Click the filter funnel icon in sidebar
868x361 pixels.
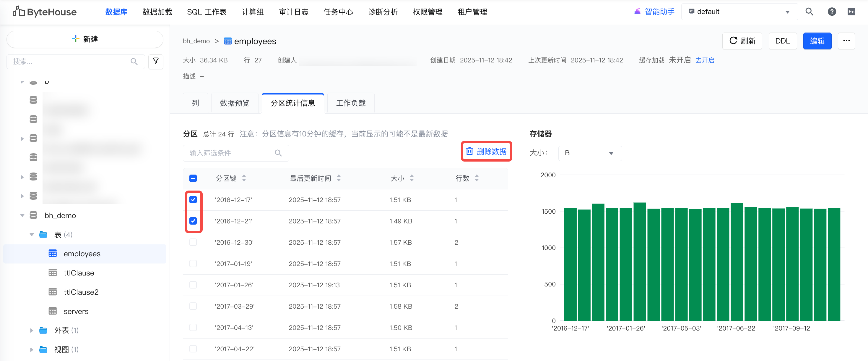coord(156,61)
